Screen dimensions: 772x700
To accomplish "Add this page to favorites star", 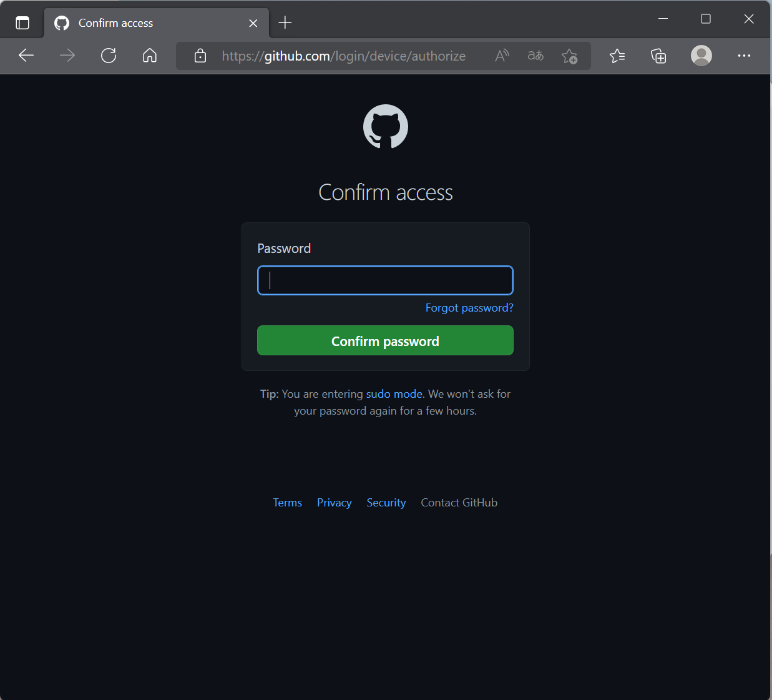I will [x=569, y=56].
